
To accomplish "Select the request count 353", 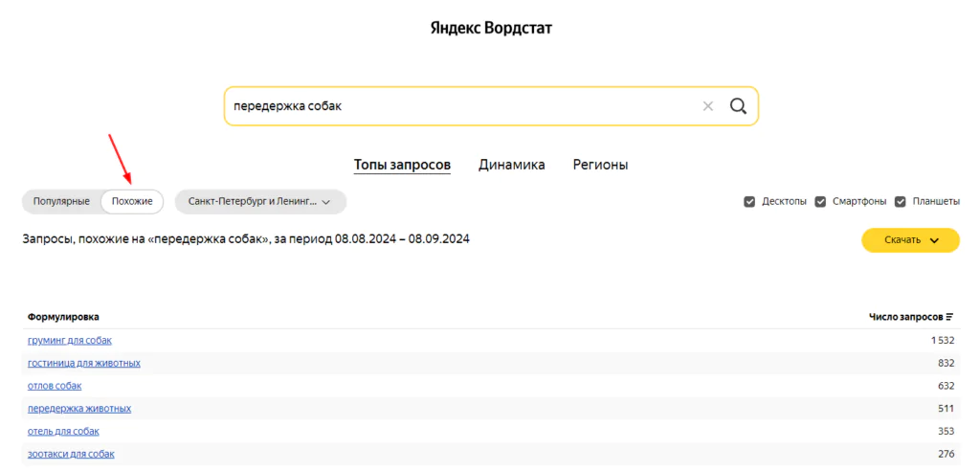I will pos(947,431).
